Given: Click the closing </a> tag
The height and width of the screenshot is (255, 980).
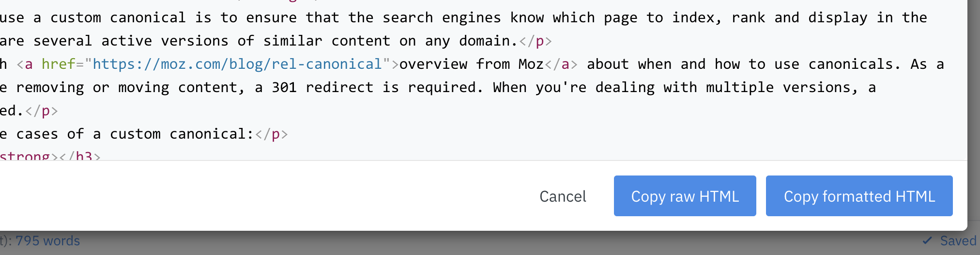Looking at the screenshot, I should (x=561, y=64).
